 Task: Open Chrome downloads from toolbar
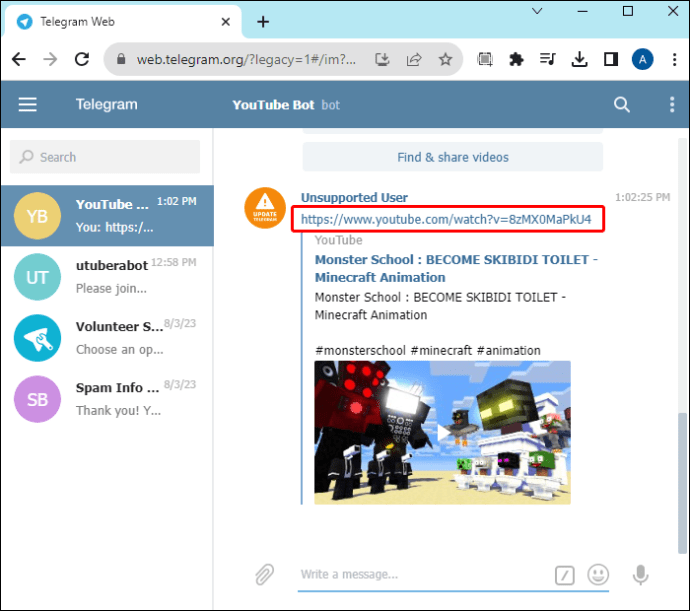pyautogui.click(x=579, y=60)
